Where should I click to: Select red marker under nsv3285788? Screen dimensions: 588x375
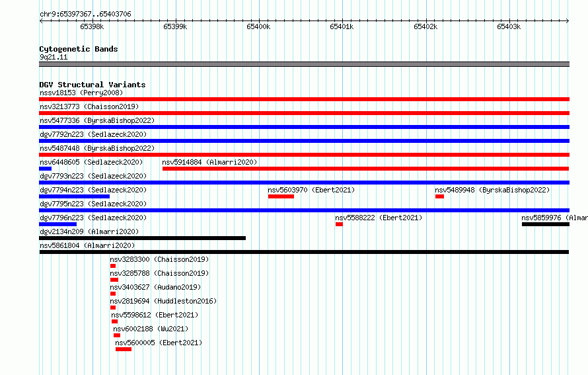coord(114,280)
